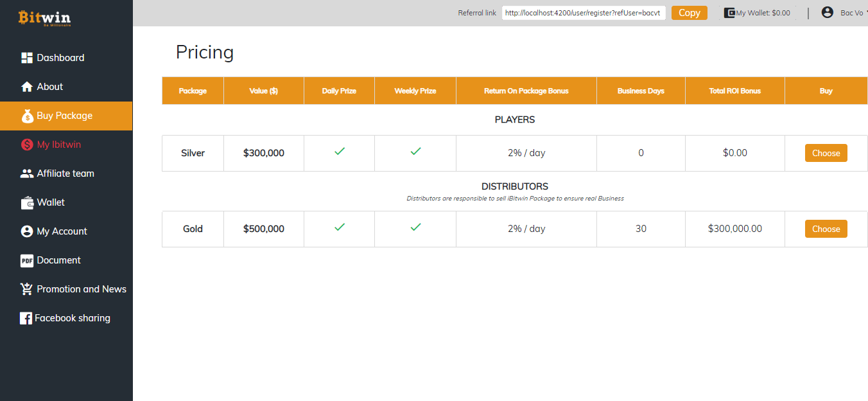Click the About home icon

(26, 87)
